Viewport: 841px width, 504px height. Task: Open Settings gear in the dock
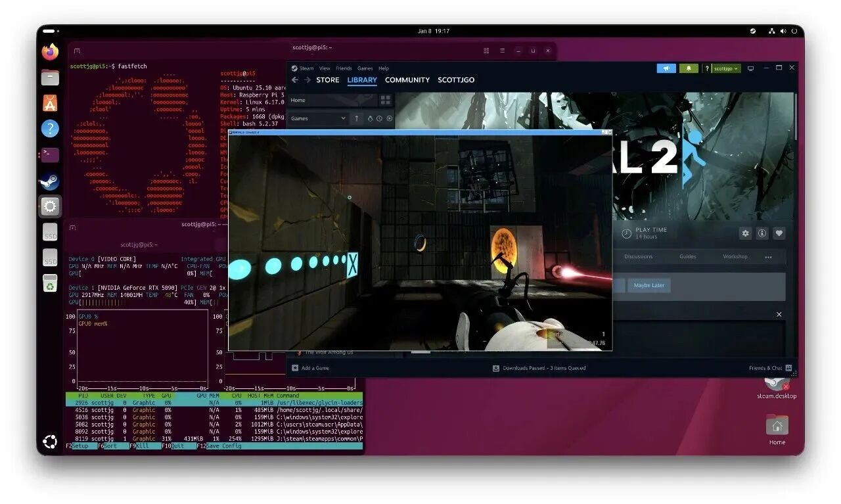pyautogui.click(x=50, y=206)
